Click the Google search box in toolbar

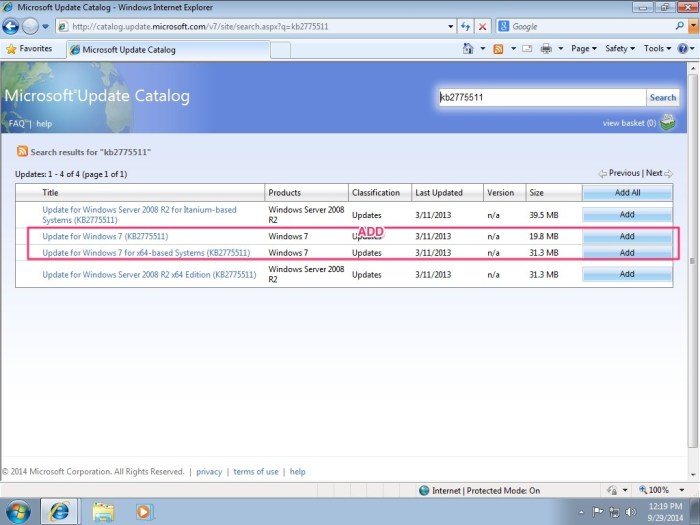(591, 26)
